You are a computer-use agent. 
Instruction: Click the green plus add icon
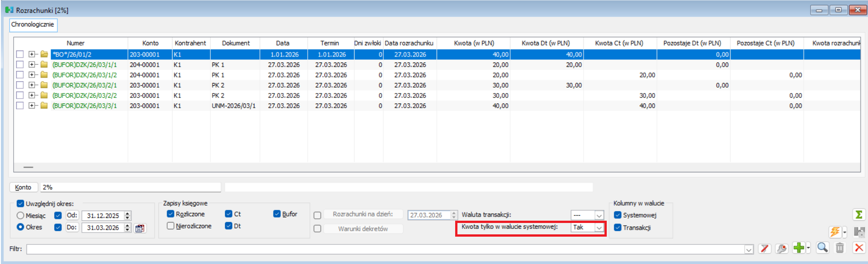[x=798, y=248]
